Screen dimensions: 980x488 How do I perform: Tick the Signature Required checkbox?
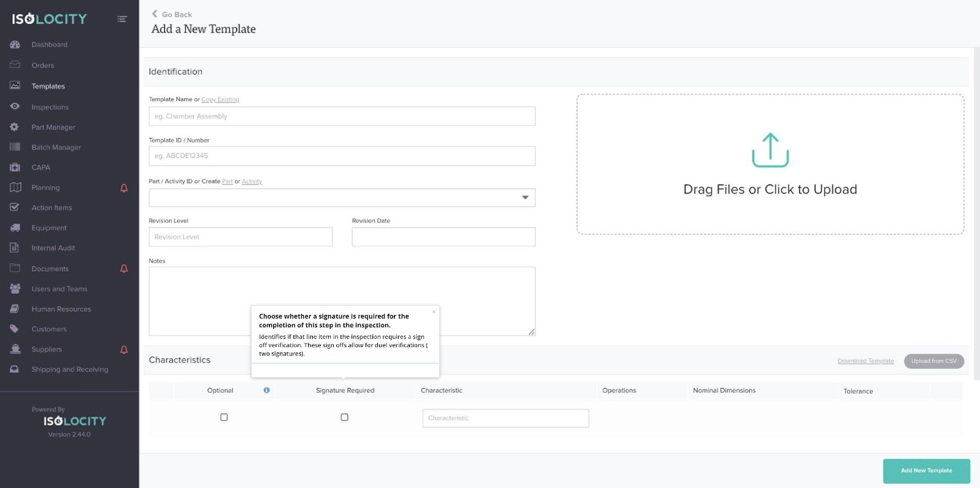pyautogui.click(x=344, y=417)
